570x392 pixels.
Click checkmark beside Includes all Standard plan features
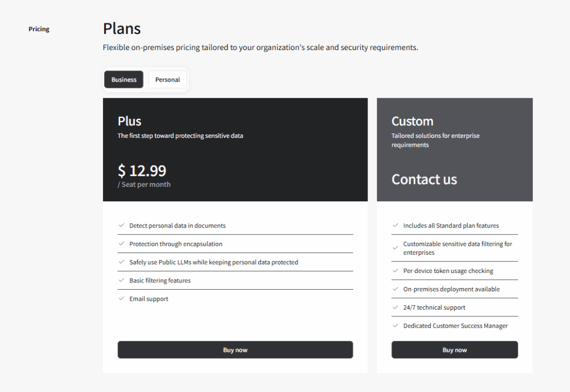(x=395, y=225)
